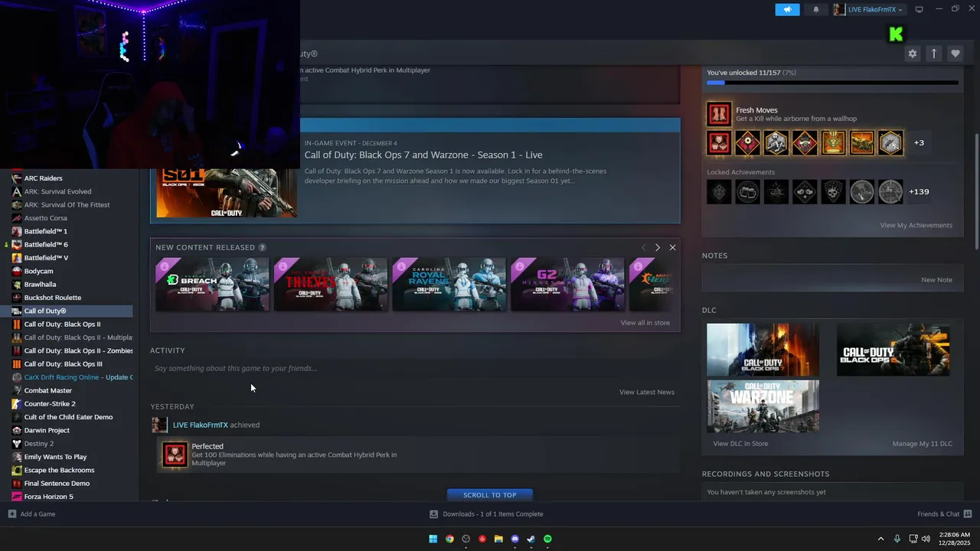Image resolution: width=980 pixels, height=551 pixels.
Task: Click the upload arrow icon button
Action: point(933,54)
